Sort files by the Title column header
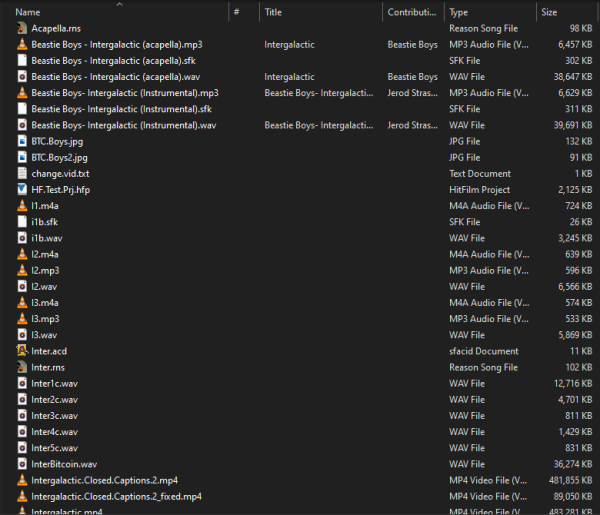Screen dimensions: 600x515 click(273, 12)
